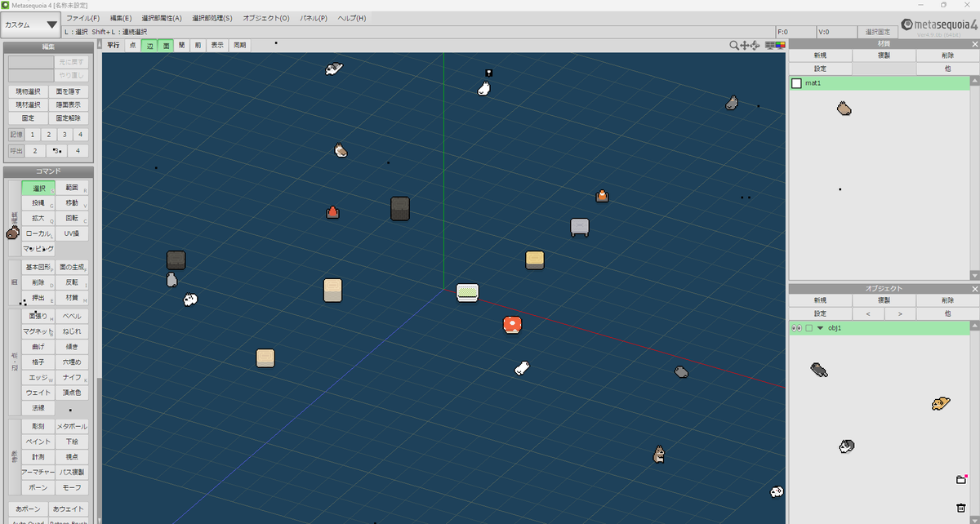Click 面を隠す hide faces button

[69, 91]
